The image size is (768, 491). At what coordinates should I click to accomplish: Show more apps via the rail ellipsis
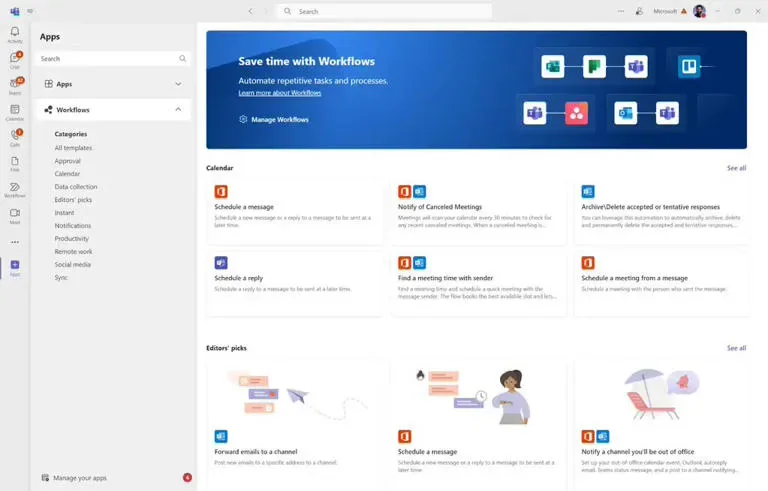coord(15,242)
